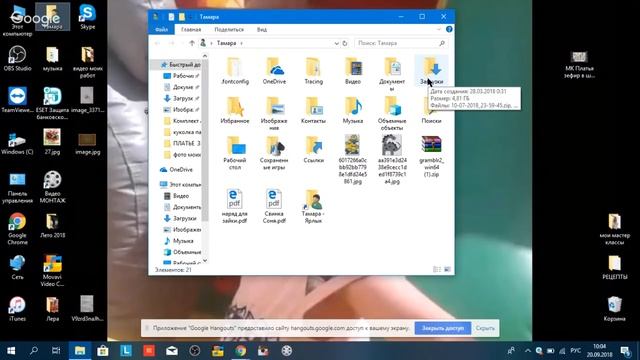
Task: Select the Ссылки folder
Action: [x=313, y=149]
